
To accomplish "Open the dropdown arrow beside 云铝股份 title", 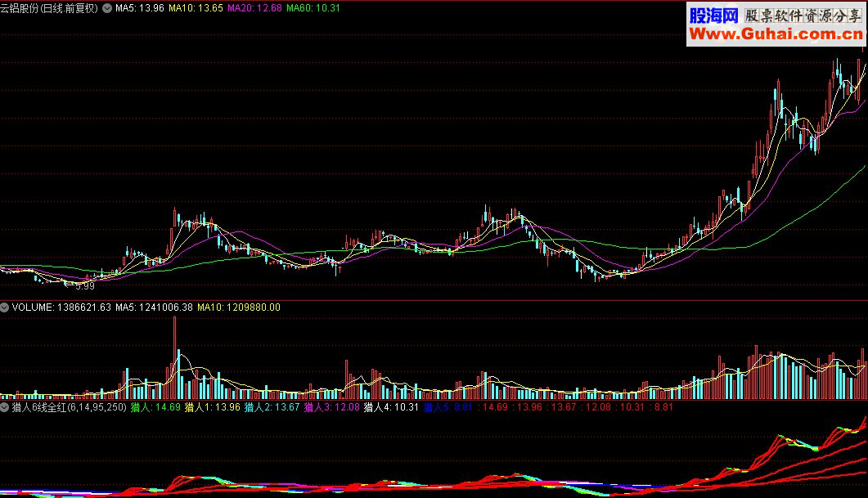I will tap(107, 8).
